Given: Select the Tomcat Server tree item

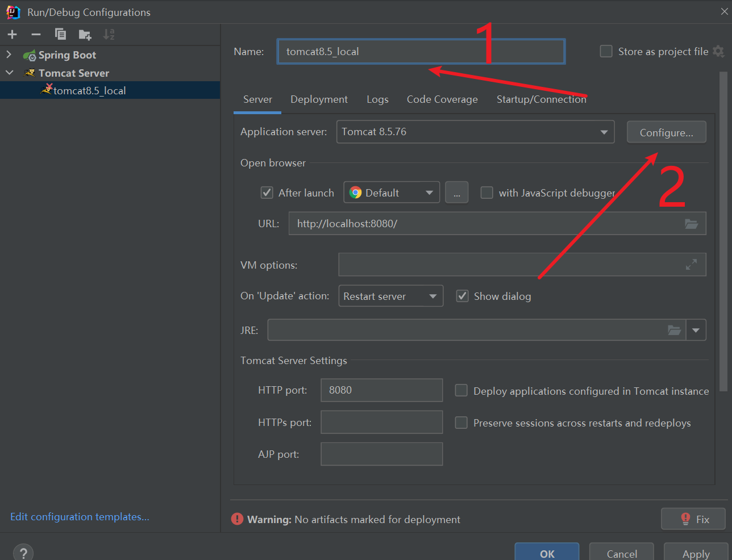Looking at the screenshot, I should click(110, 73).
